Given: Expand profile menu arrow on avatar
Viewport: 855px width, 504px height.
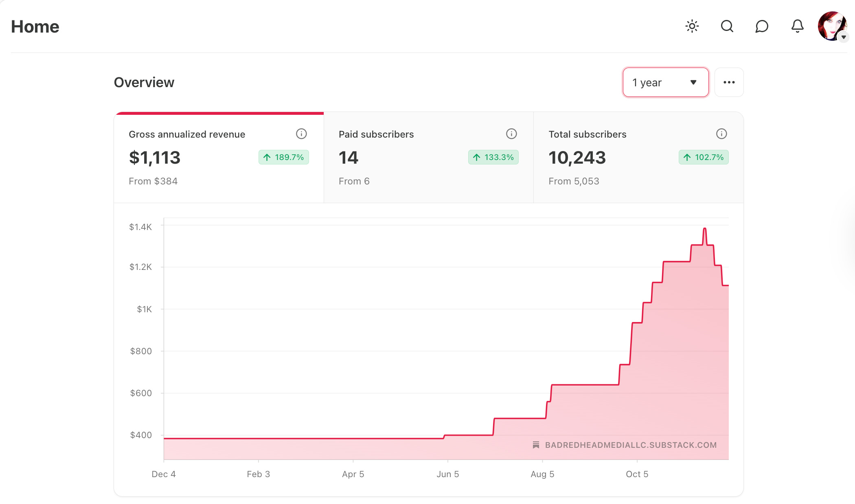Looking at the screenshot, I should point(844,37).
